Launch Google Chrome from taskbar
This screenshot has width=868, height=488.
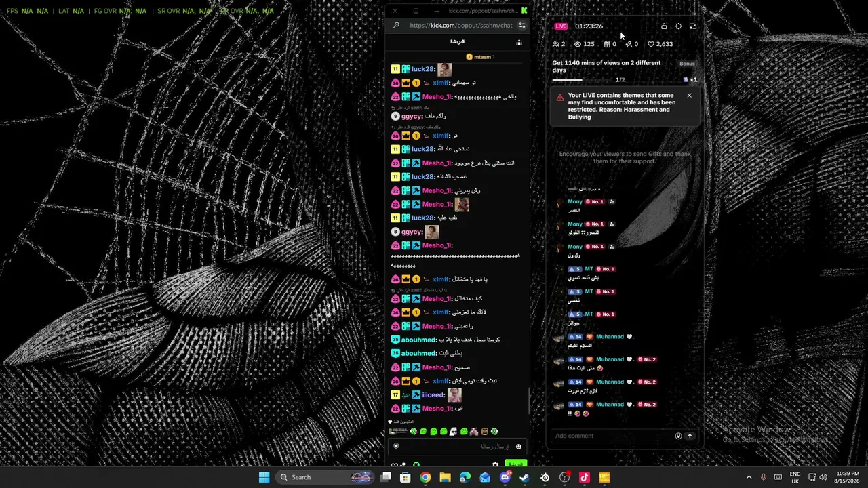coord(425,477)
